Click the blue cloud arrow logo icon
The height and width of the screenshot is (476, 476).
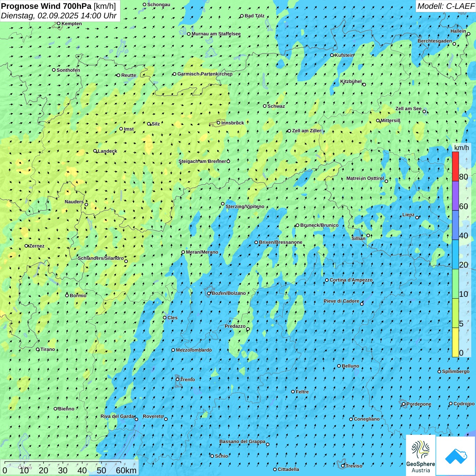click(456, 456)
